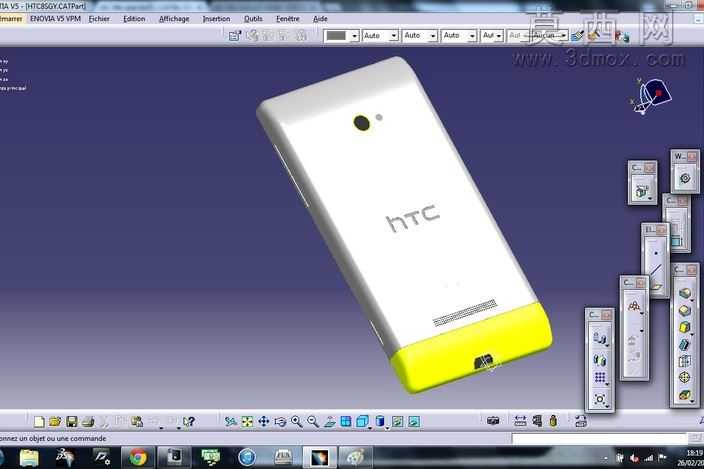This screenshot has height=469, width=704.
Task: Switch to Isometric view cube icon
Action: point(362,421)
